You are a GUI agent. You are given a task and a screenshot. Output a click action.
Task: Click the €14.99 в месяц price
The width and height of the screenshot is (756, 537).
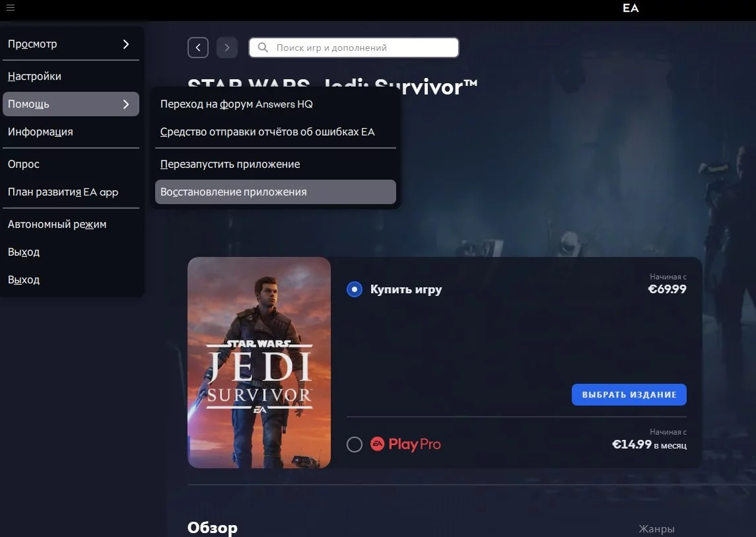click(649, 445)
